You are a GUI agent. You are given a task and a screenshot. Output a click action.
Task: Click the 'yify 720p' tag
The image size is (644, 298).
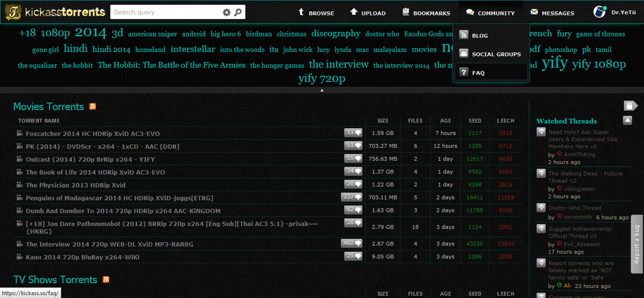coord(322,79)
